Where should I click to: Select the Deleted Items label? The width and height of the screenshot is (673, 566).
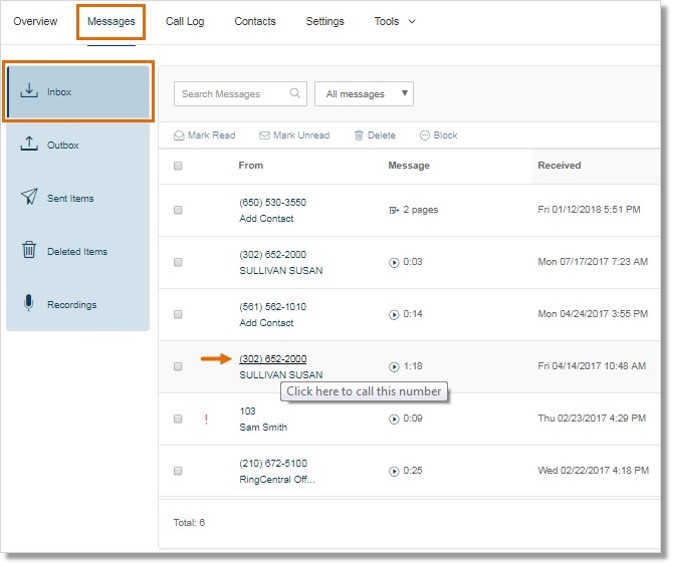click(77, 251)
